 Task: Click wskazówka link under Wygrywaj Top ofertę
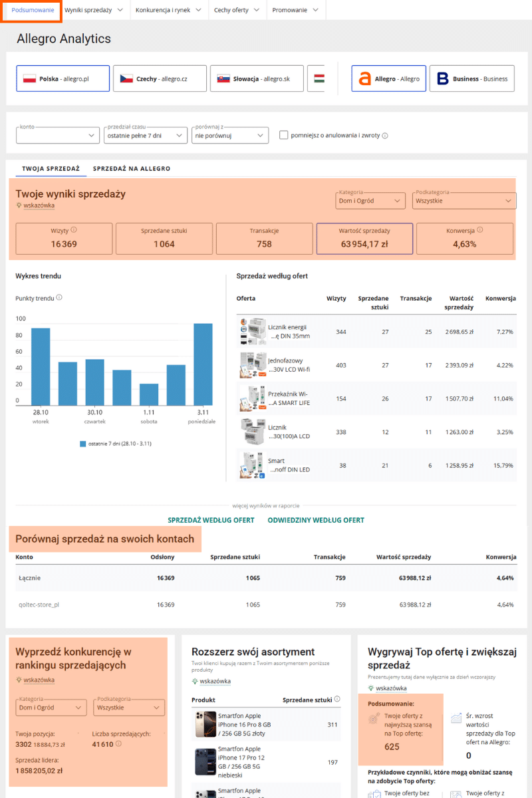392,688
